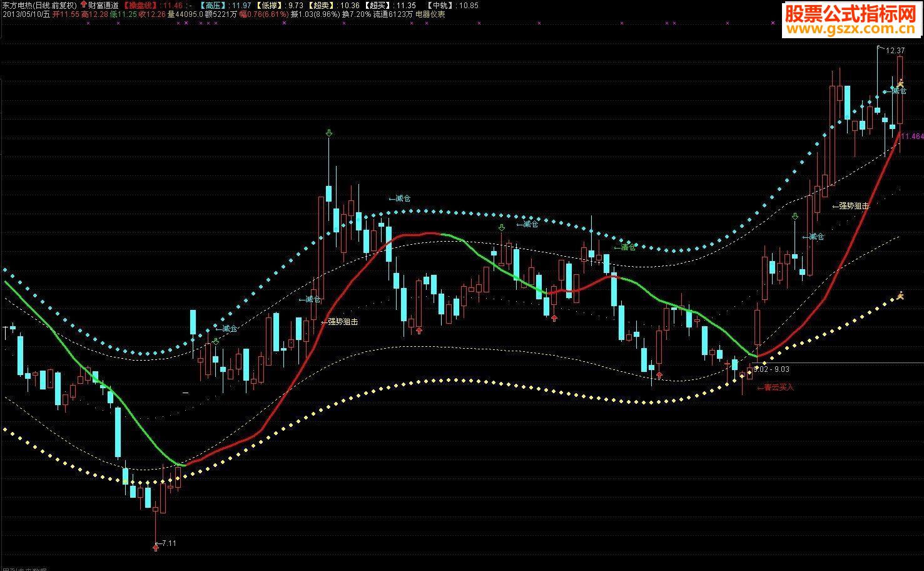Click the red up arrow beside the 7.11 low
924x571 pixels.
coord(155,548)
